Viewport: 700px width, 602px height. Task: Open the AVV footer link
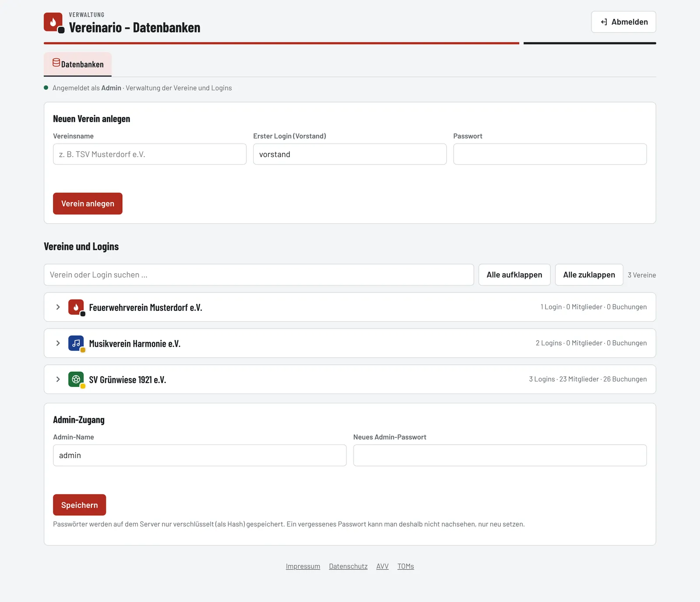(x=382, y=566)
